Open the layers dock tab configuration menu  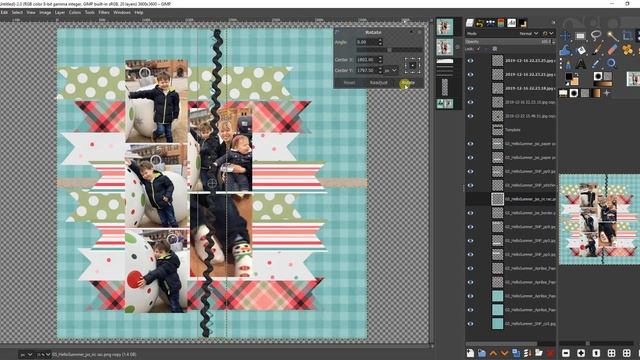pyautogui.click(x=553, y=23)
